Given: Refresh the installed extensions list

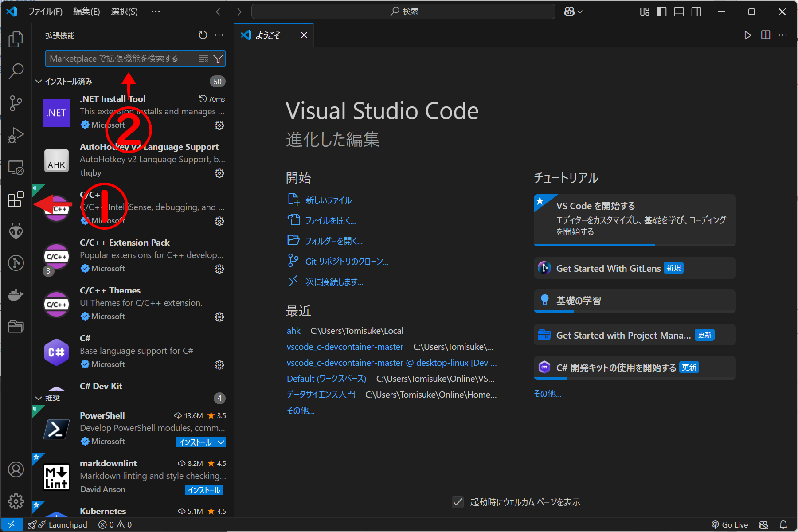Looking at the screenshot, I should 203,35.
